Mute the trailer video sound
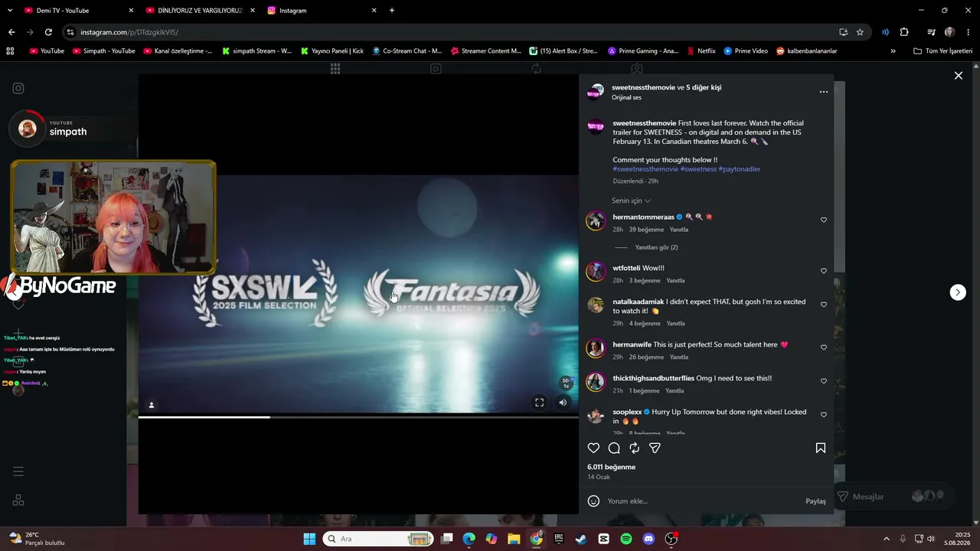Image resolution: width=980 pixels, height=551 pixels. pyautogui.click(x=563, y=403)
